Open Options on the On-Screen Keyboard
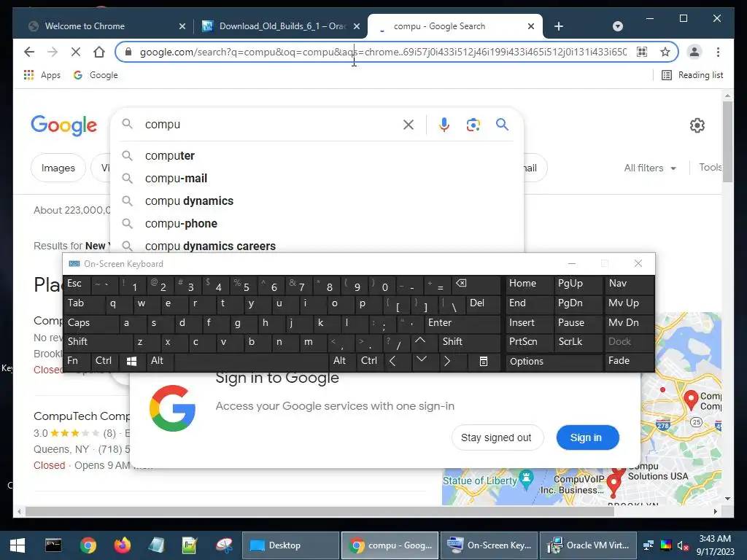 coord(554,362)
